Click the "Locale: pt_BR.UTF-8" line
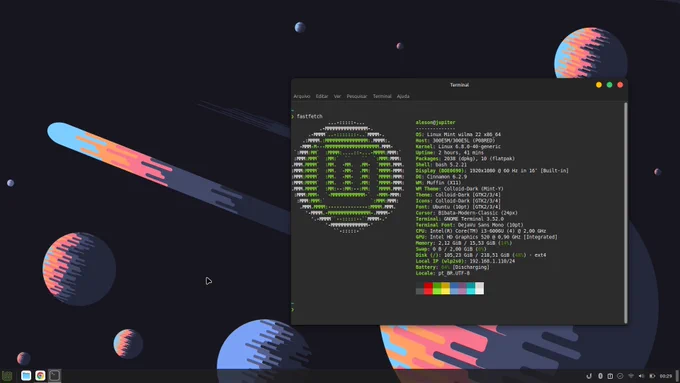This screenshot has height=383, width=680. coord(442,273)
